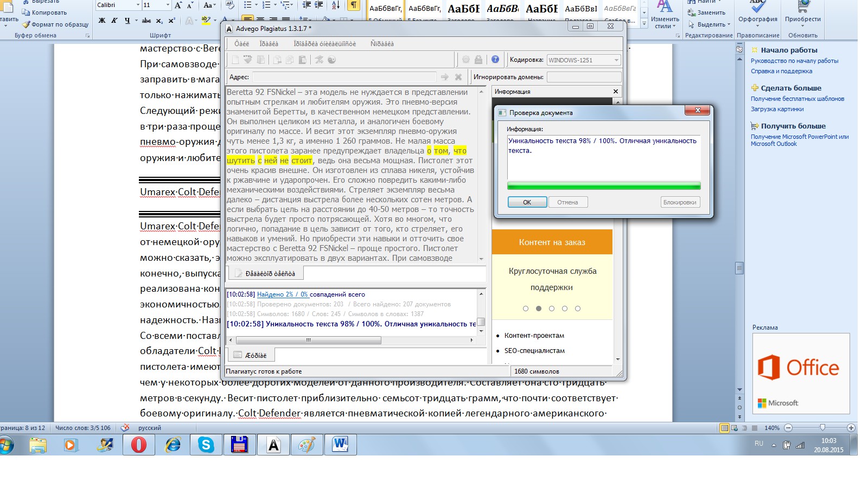Image resolution: width=868 pixels, height=488 pixels.
Task: Click the go arrow next to address field
Action: 445,77
